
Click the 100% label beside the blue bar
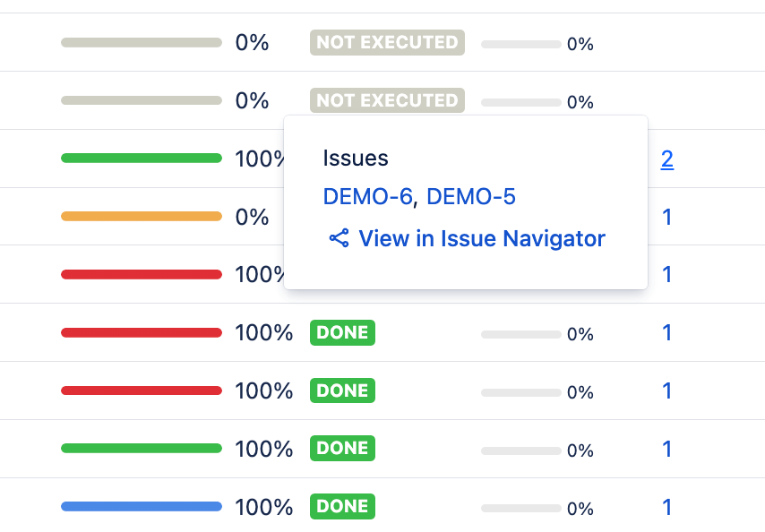pos(264,507)
